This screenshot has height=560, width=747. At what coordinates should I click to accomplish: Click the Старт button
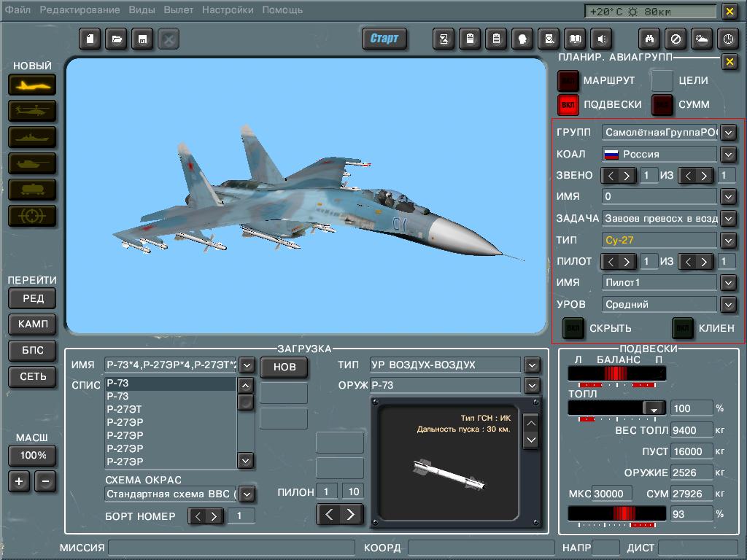point(384,39)
